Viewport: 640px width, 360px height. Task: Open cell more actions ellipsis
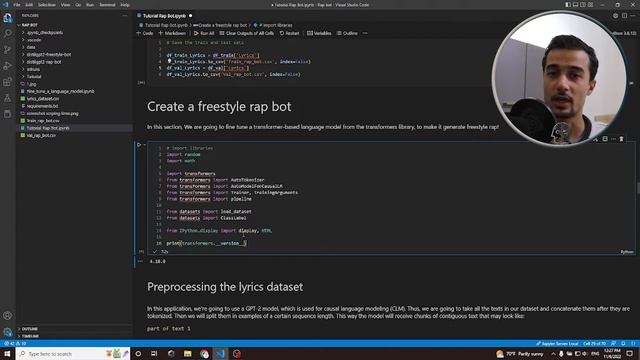(x=613, y=139)
